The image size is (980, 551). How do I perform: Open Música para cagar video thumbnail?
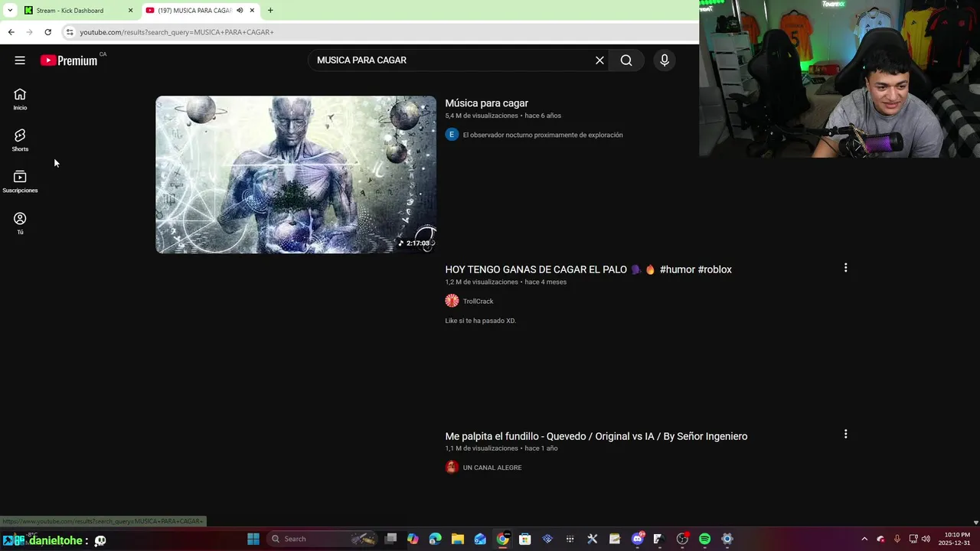pyautogui.click(x=296, y=174)
